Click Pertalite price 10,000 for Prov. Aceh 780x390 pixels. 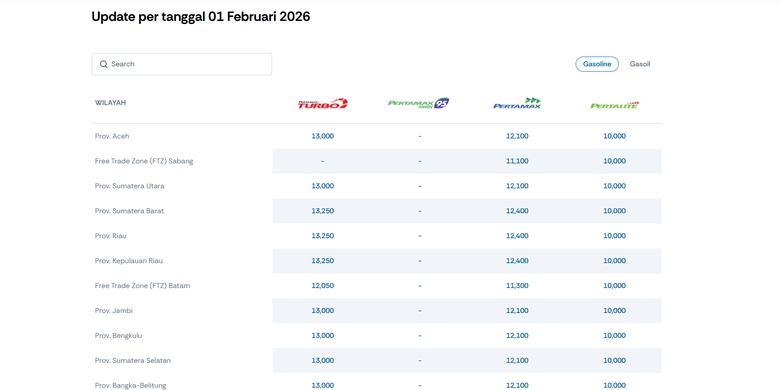tap(614, 136)
